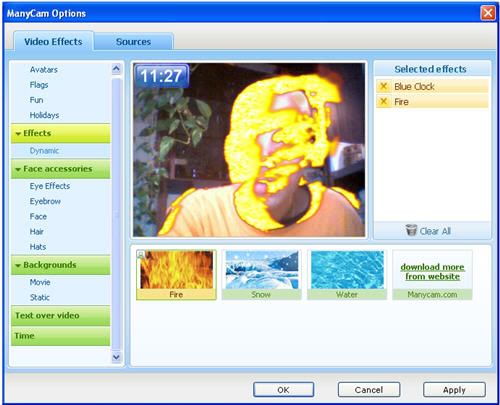This screenshot has width=500, height=405.
Task: Click the Clear All trash can icon
Action: [411, 230]
